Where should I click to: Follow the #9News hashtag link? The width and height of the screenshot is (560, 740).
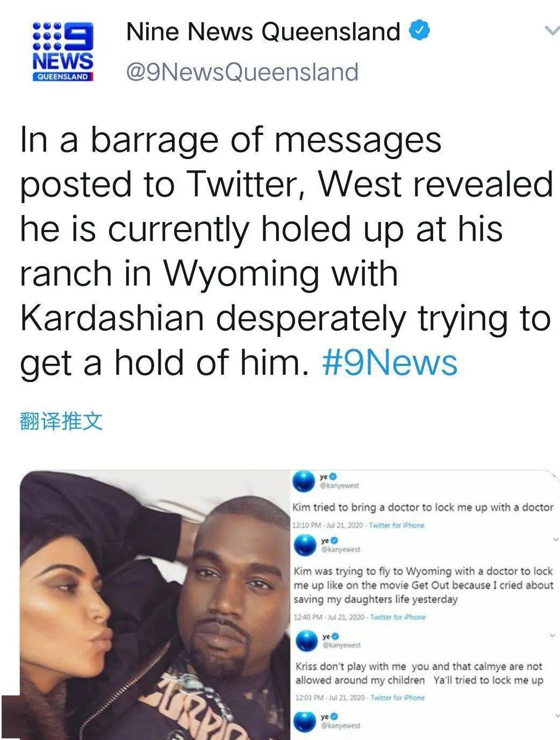point(390,363)
